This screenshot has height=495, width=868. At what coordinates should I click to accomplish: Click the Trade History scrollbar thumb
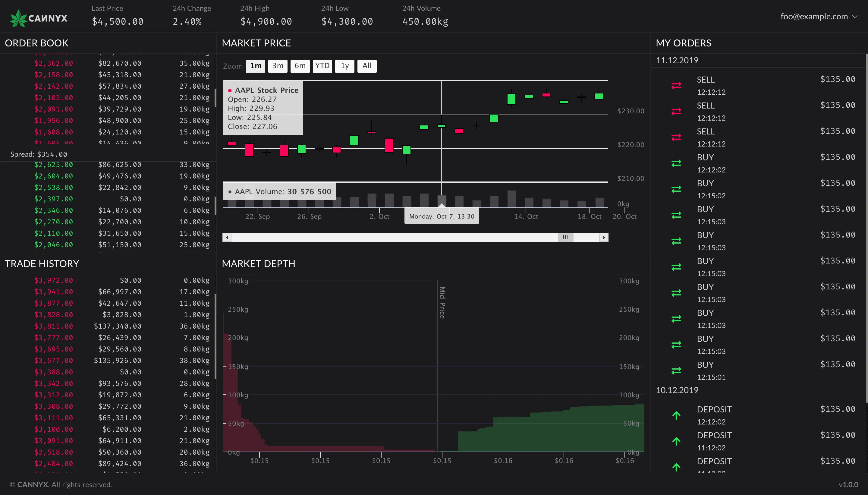[215, 336]
